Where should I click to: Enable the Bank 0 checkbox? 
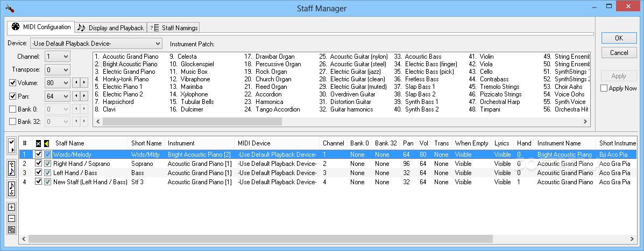point(13,109)
